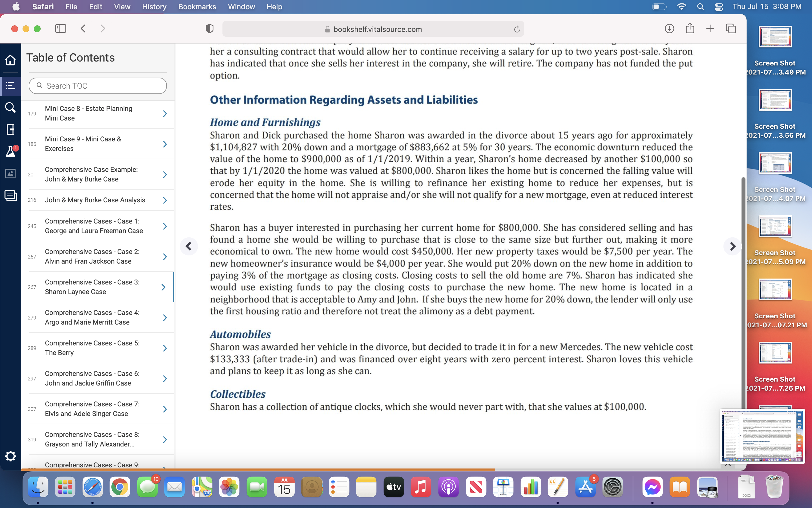The image size is (812, 508).
Task: Open Keynote in the Dock
Action: point(503,487)
